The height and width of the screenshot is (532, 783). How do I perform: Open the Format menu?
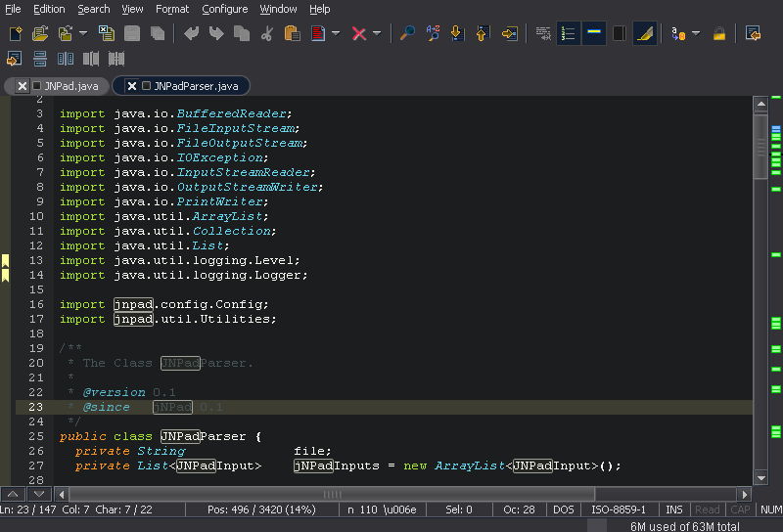pyautogui.click(x=172, y=9)
